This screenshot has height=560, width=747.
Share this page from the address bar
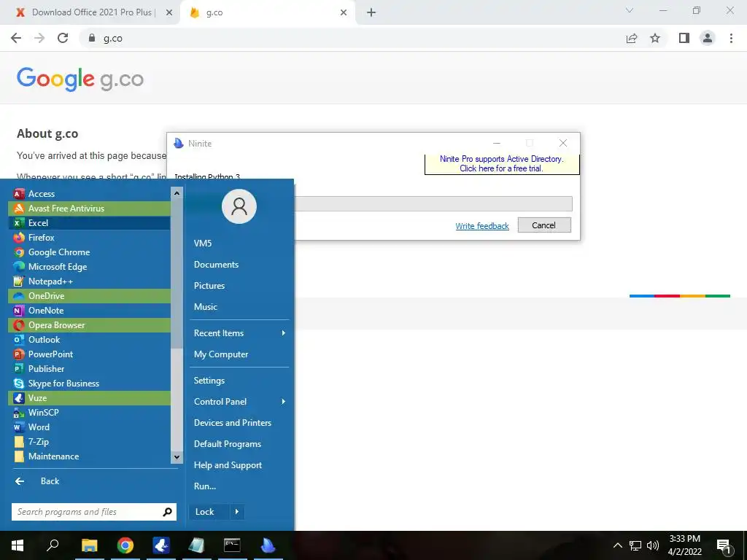(x=632, y=38)
